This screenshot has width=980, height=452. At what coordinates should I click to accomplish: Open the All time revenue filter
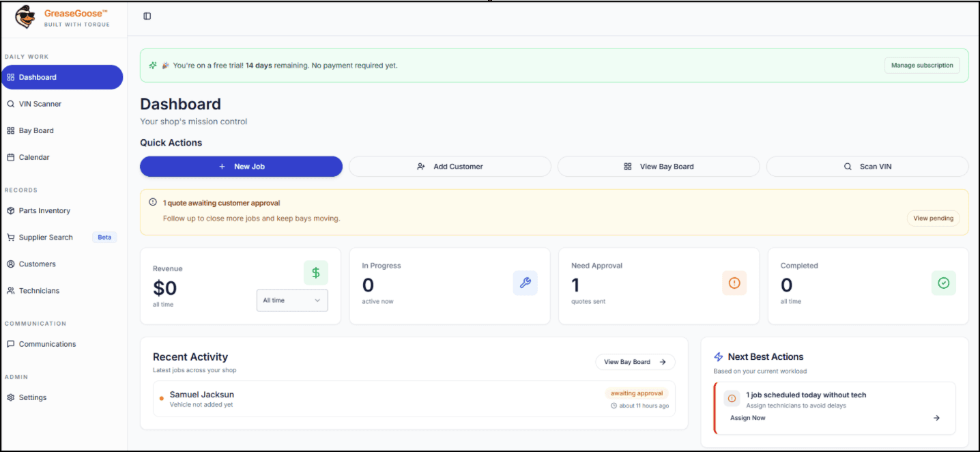(292, 300)
